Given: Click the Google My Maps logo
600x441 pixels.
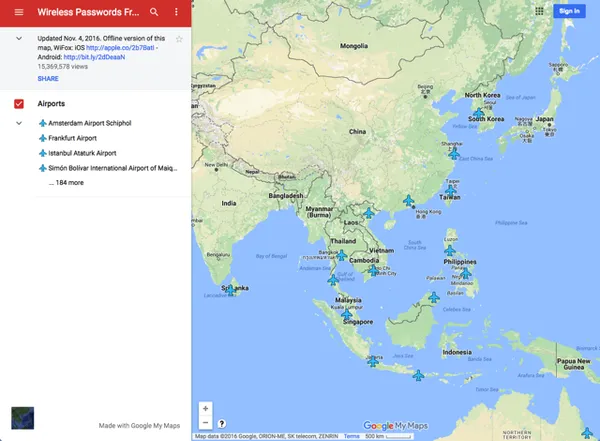Looking at the screenshot, I should pyautogui.click(x=395, y=426).
